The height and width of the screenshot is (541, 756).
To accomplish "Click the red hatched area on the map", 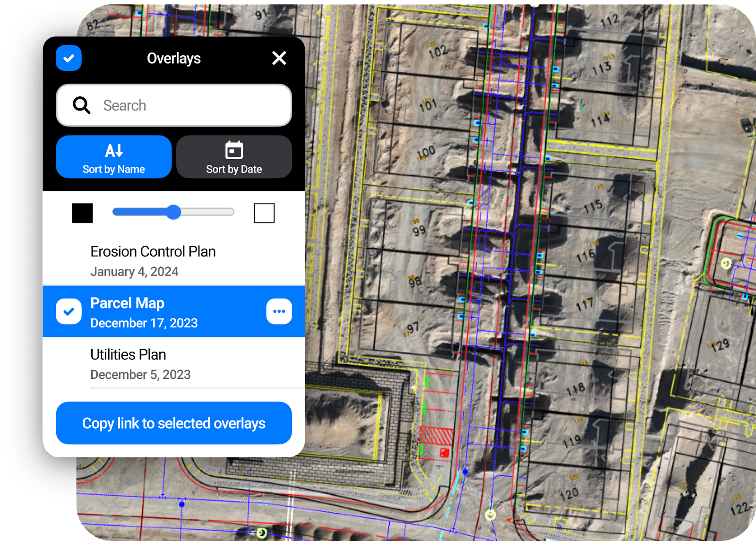I will (436, 436).
